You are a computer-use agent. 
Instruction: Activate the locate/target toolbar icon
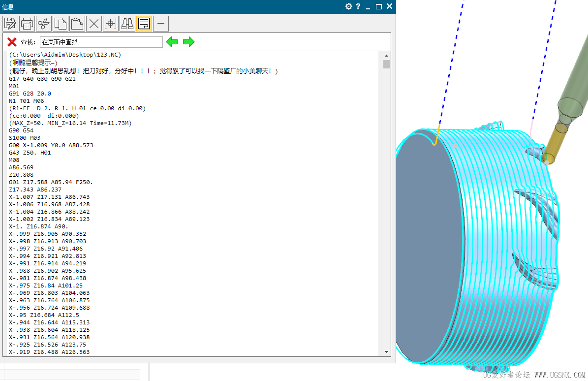110,23
